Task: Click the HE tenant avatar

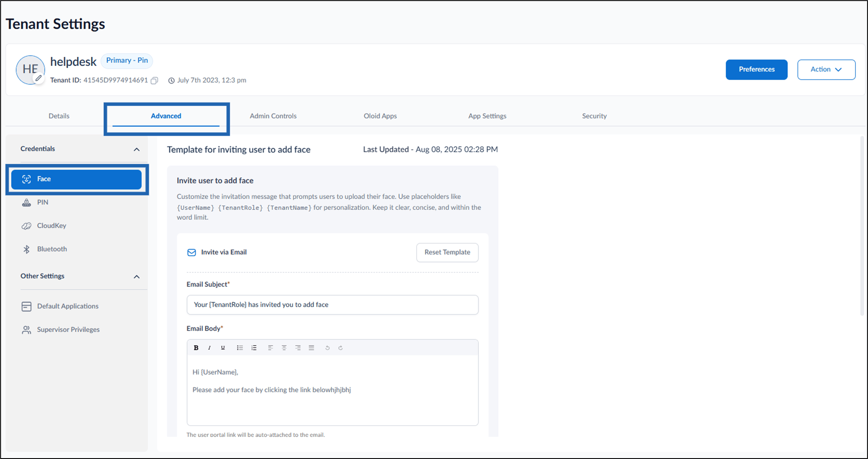Action: click(x=30, y=69)
